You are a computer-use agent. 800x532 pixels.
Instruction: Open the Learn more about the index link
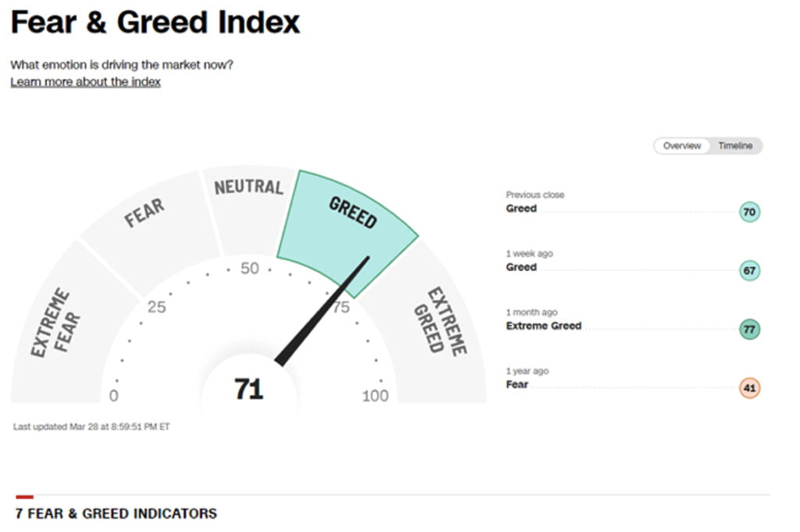(85, 82)
